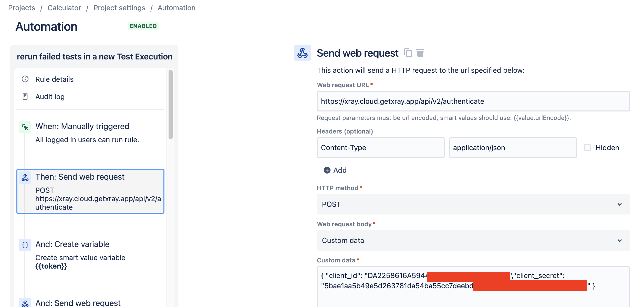Toggle the Hidden checkbox for the header
This screenshot has width=644, height=307.
coord(587,148)
